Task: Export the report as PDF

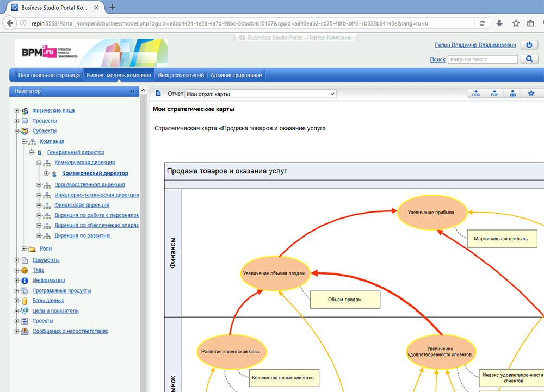Action: pos(494,94)
